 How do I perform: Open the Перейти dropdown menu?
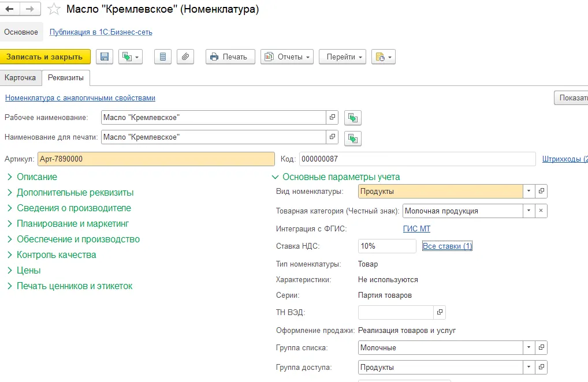pyautogui.click(x=343, y=57)
